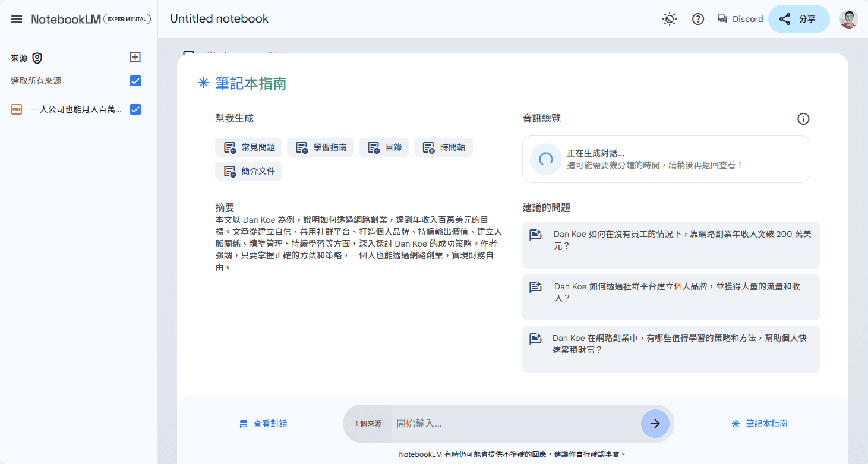Screen dimensions: 868x464
Task: Click the NotebookLM logo text
Action: tap(66, 19)
